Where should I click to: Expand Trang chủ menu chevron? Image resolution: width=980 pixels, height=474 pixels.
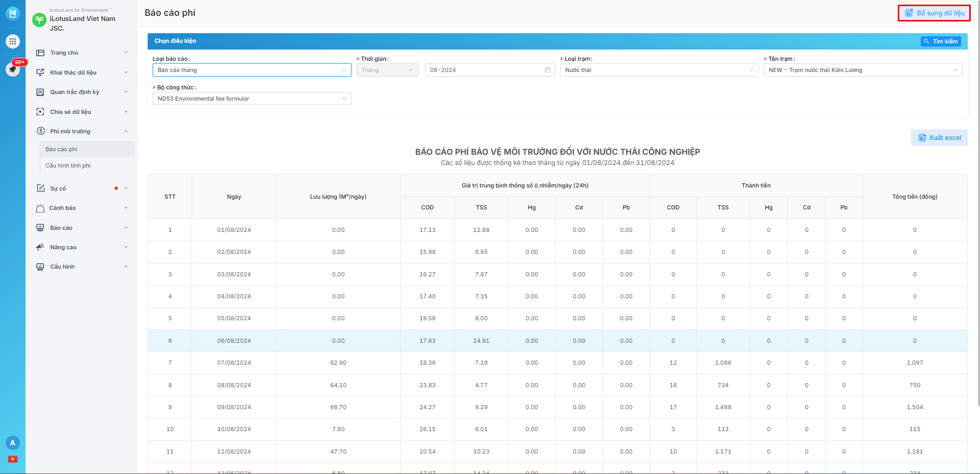pyautogui.click(x=126, y=53)
